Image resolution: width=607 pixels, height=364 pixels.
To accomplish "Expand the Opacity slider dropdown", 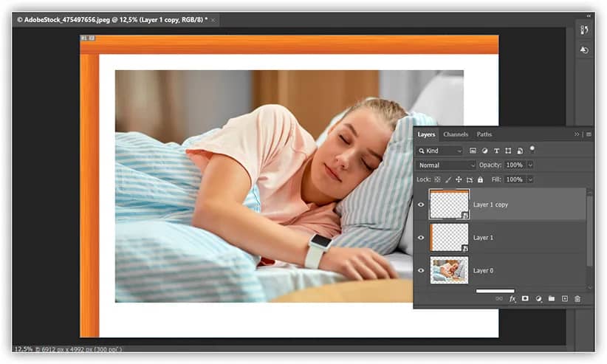I will tap(530, 165).
